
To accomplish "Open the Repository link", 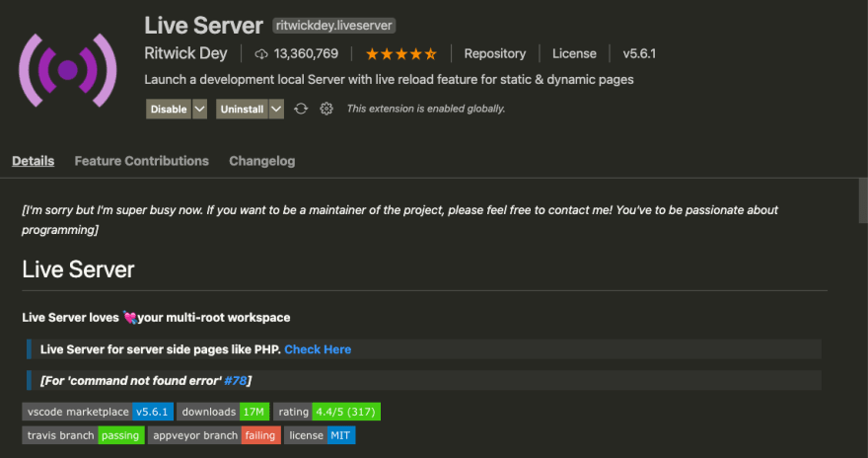I will (x=495, y=53).
